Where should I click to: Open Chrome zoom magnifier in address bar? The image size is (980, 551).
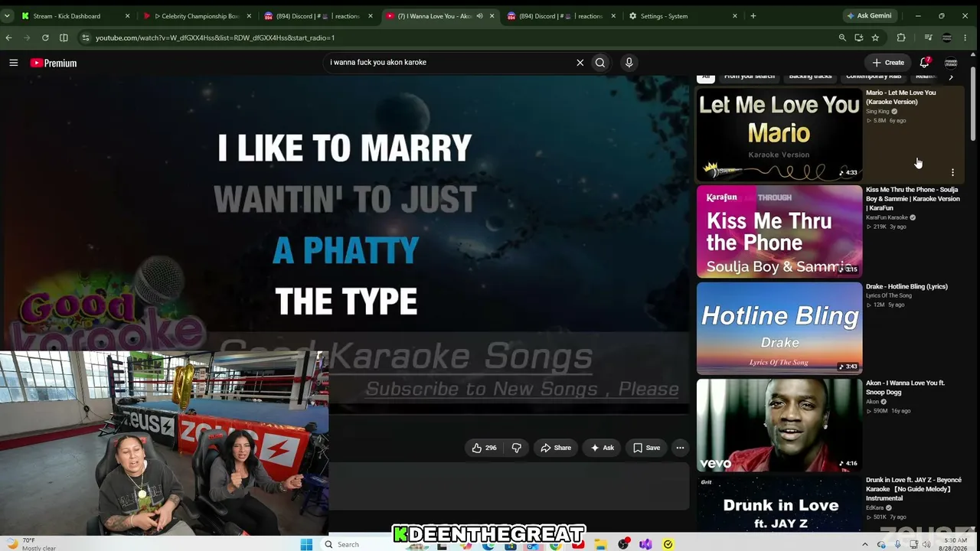pos(842,37)
